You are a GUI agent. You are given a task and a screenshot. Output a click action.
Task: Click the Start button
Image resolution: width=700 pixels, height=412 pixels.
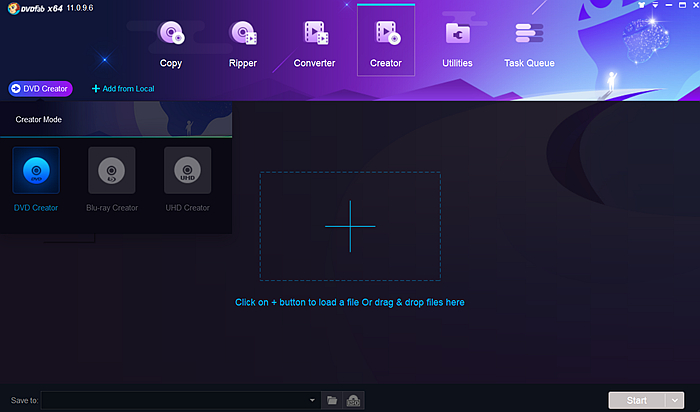pos(637,400)
